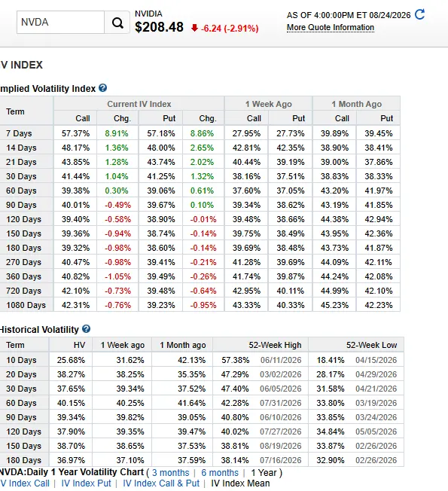Click 10 Days HV value 25.68%
Viewport: 448px width, 491px height.
click(71, 360)
